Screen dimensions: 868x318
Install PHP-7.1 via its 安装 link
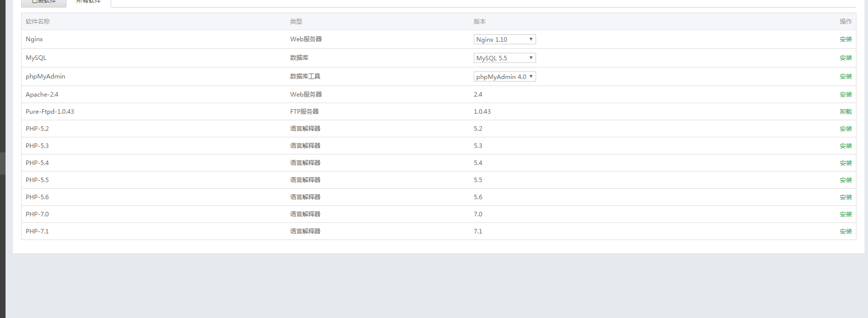[x=846, y=231]
